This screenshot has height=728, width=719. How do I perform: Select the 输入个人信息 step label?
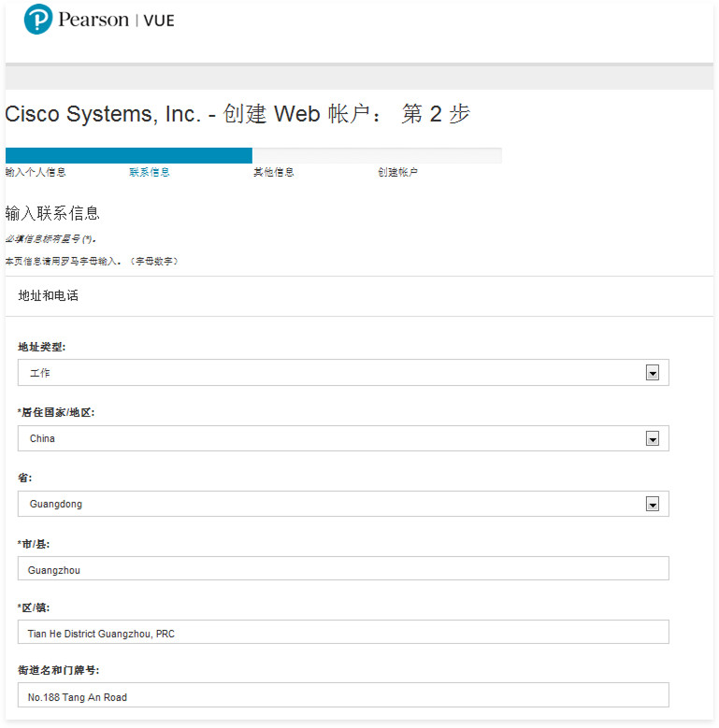tap(36, 172)
